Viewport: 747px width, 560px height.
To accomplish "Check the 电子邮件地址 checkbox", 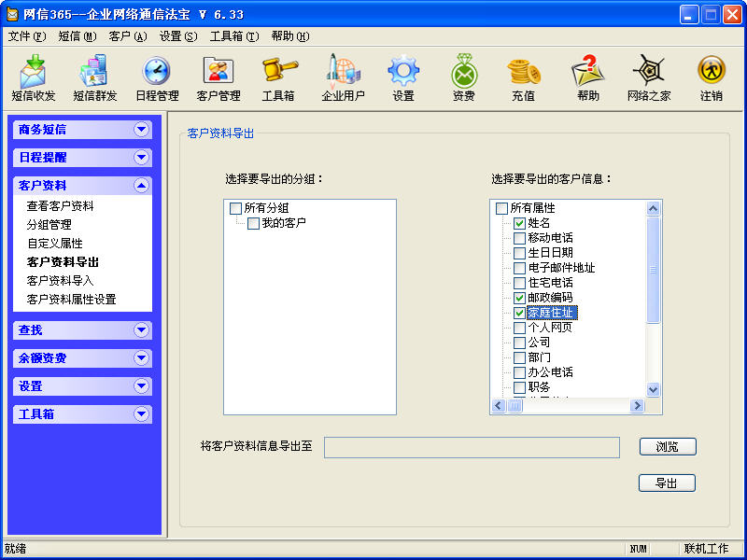I will [519, 268].
